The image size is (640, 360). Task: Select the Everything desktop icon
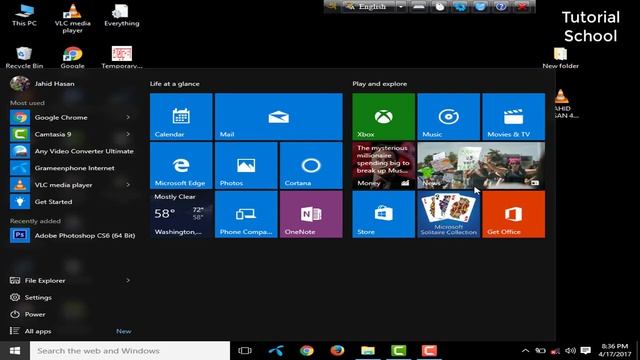click(x=122, y=15)
